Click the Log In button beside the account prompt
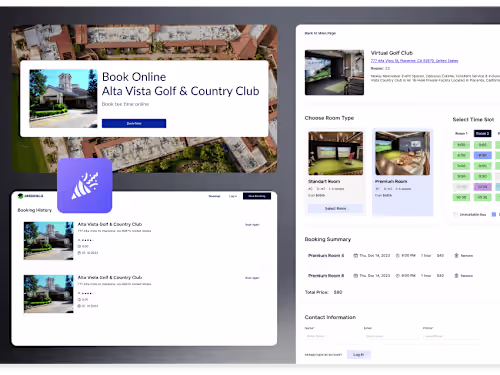 pos(359,355)
